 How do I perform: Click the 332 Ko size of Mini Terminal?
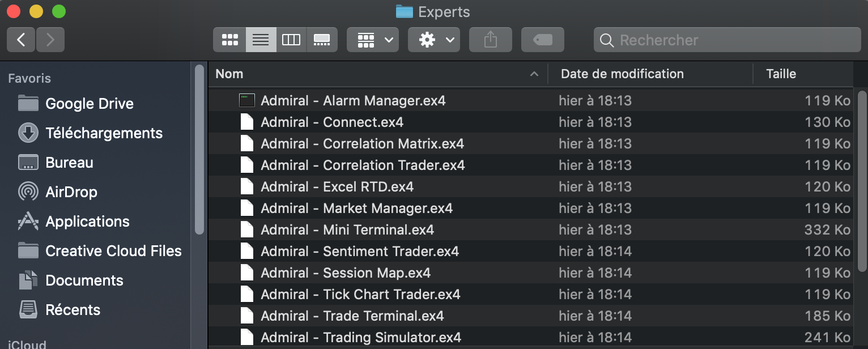tap(827, 230)
